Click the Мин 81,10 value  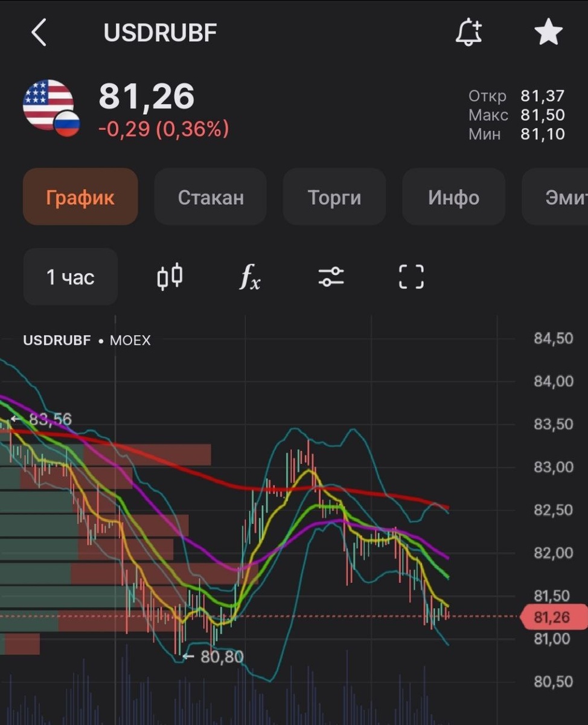pyautogui.click(x=542, y=134)
